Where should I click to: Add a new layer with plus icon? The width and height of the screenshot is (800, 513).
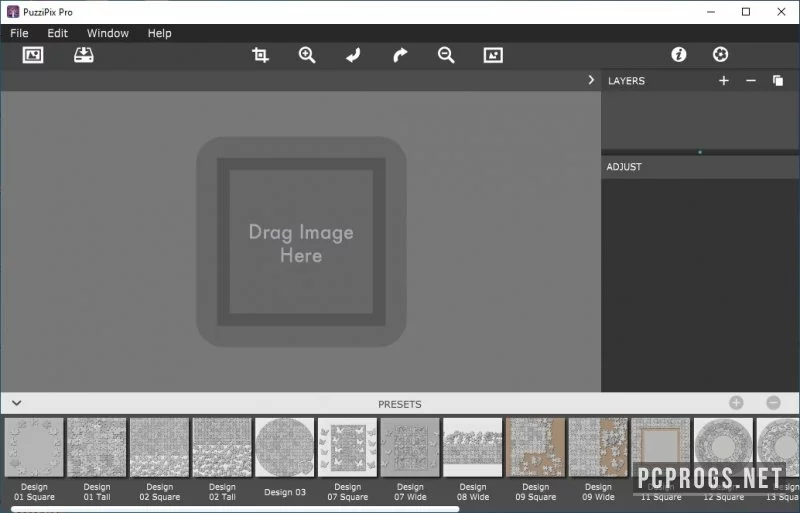(723, 81)
